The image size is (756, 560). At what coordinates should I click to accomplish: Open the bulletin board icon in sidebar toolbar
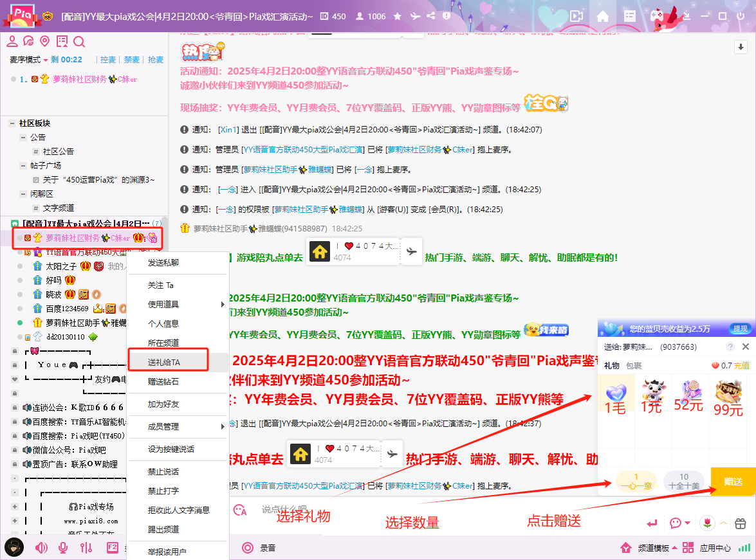coord(62,41)
